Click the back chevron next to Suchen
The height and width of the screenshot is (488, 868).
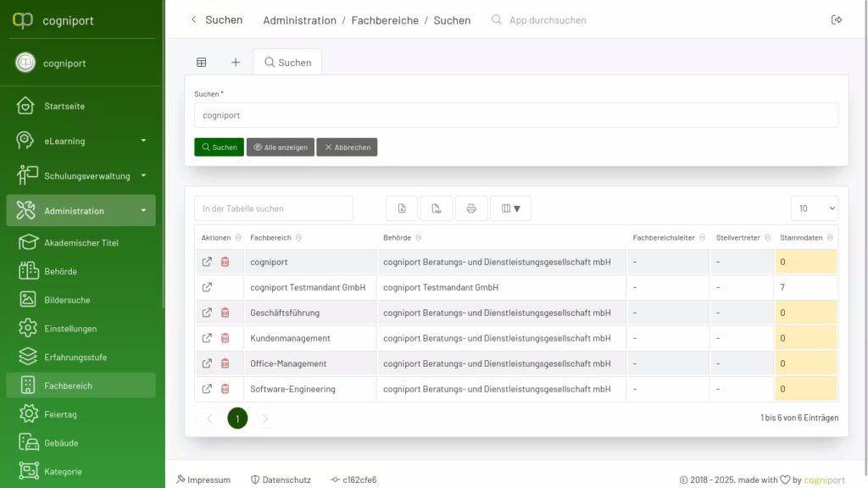[194, 20]
